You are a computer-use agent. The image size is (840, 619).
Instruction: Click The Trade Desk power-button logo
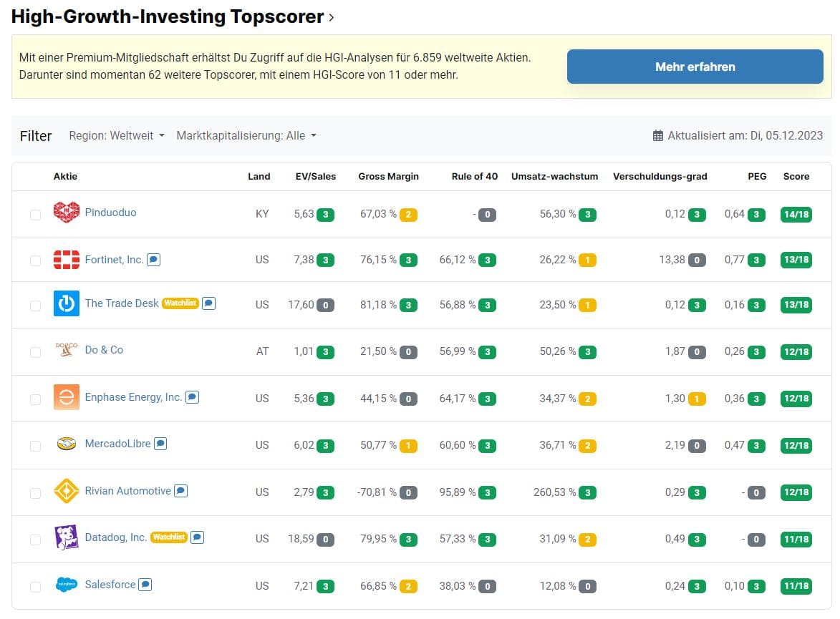pyautogui.click(x=66, y=305)
